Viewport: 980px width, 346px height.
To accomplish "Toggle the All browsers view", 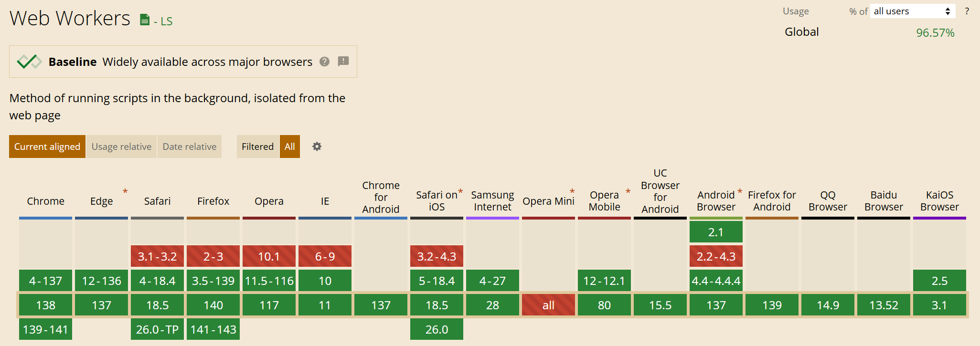I will 289,147.
